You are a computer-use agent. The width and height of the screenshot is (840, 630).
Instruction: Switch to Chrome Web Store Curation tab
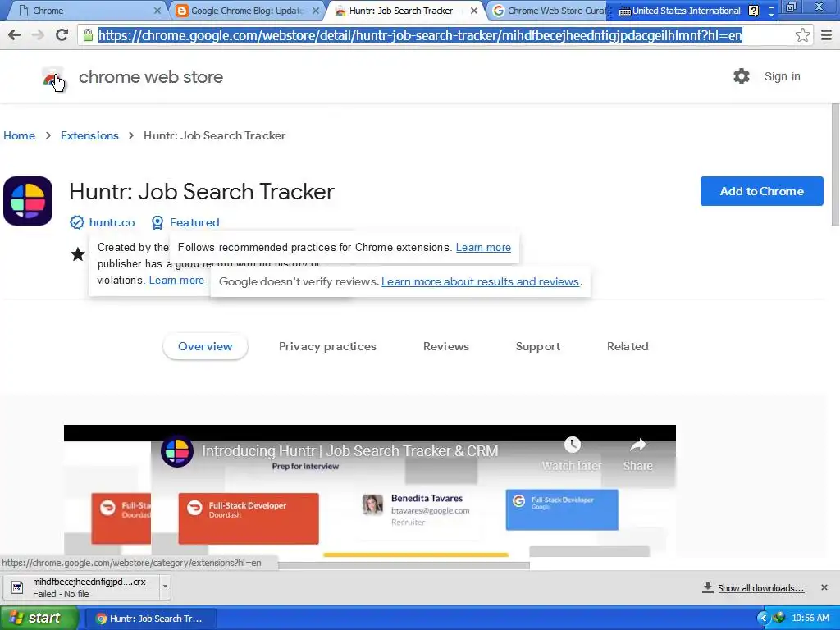[550, 11]
